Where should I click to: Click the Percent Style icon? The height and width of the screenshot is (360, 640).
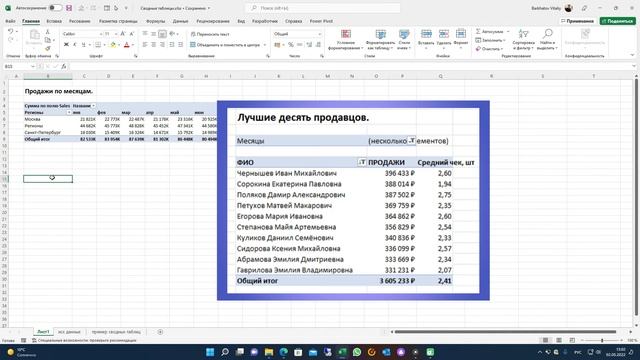click(x=291, y=44)
